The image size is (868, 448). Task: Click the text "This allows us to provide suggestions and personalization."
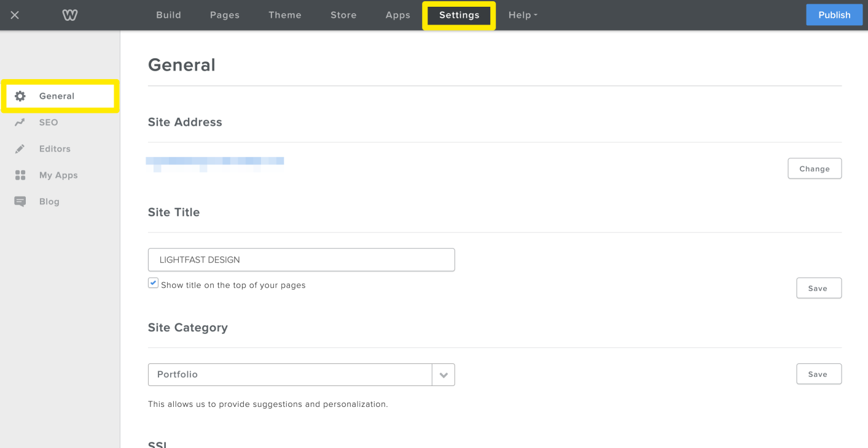point(268,404)
